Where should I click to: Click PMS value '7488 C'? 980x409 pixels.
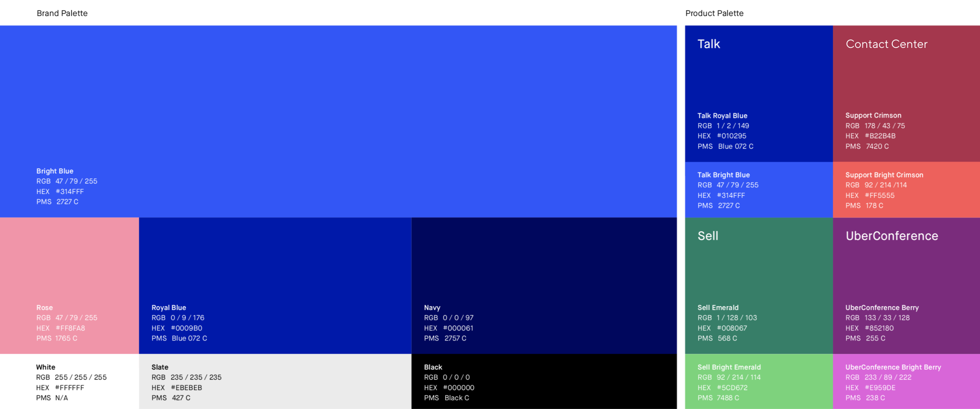tap(728, 398)
